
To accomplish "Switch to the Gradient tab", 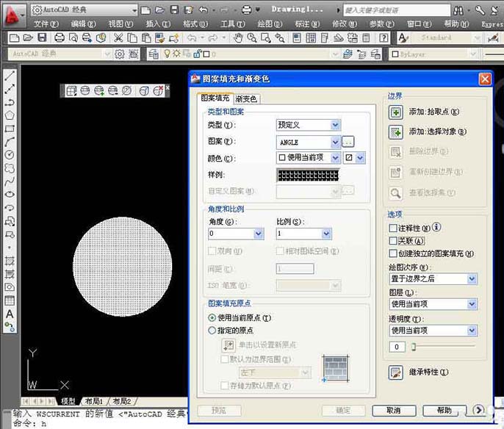I will (246, 98).
